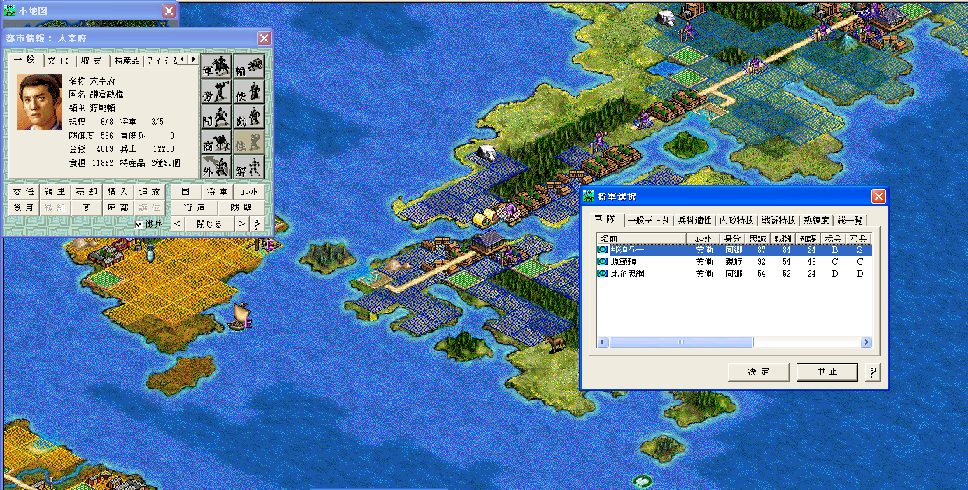968x490 pixels.
Task: Click the eye icon of the second officer row
Action: tap(603, 262)
